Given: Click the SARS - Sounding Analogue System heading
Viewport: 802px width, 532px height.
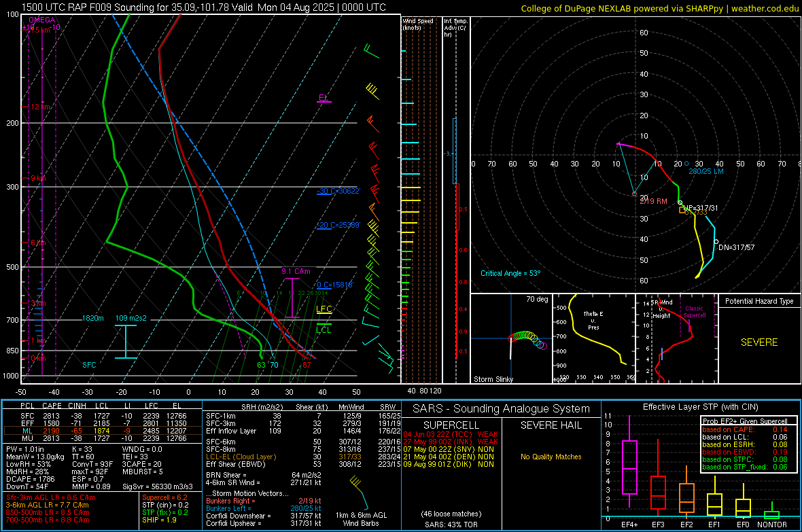Looking at the screenshot, I should [x=502, y=409].
